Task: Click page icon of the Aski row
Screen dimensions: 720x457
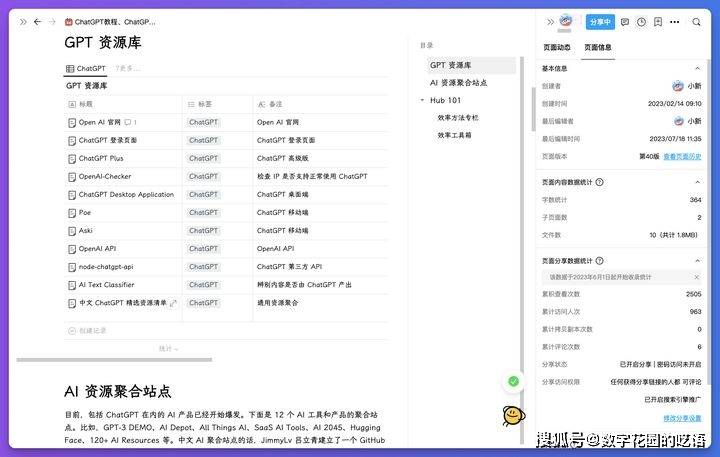Action: pos(72,231)
